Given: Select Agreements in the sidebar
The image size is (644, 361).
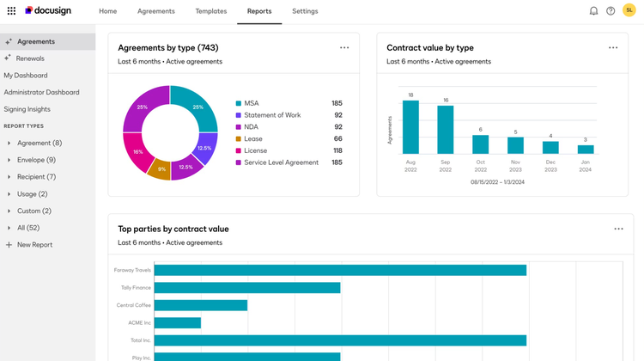Looking at the screenshot, I should pyautogui.click(x=47, y=41).
